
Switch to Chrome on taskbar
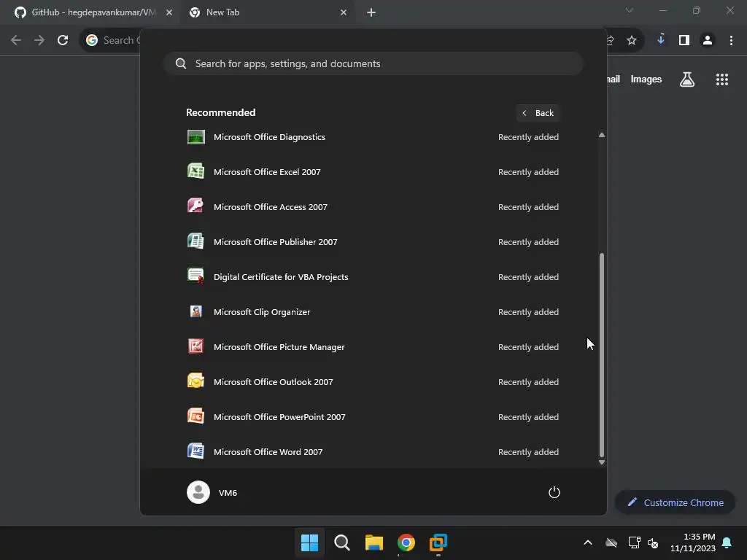pyautogui.click(x=406, y=542)
